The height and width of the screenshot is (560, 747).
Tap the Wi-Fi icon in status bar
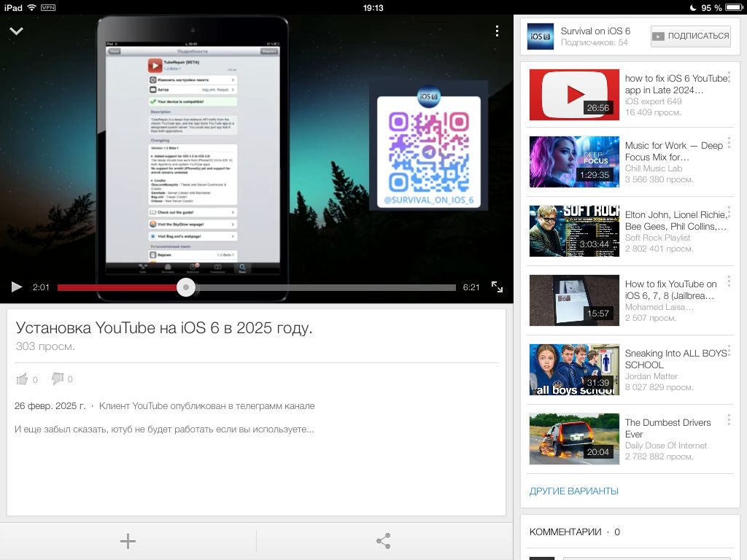tap(32, 7)
